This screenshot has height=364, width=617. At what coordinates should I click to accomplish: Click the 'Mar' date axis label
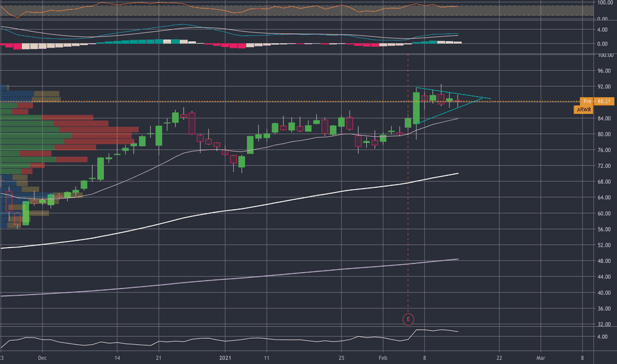click(x=541, y=358)
